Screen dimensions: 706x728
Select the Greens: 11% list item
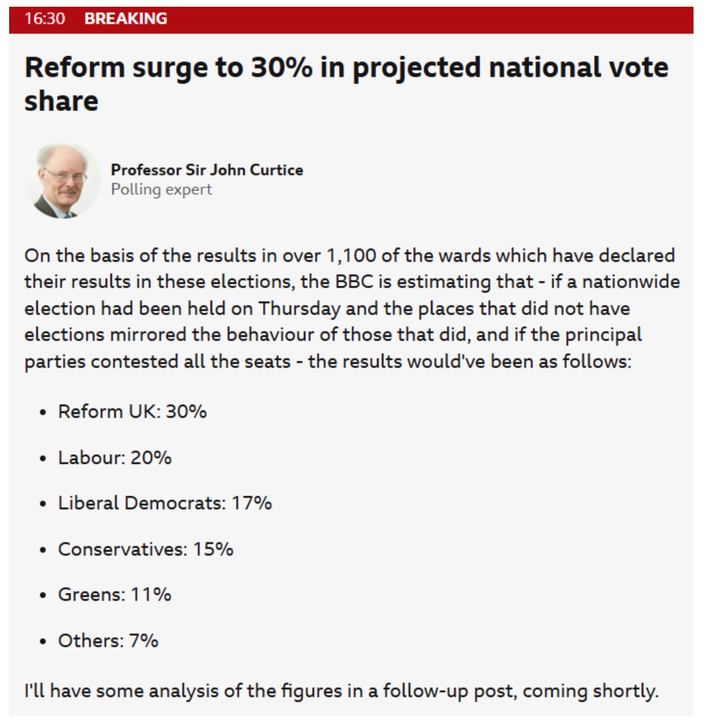point(115,595)
